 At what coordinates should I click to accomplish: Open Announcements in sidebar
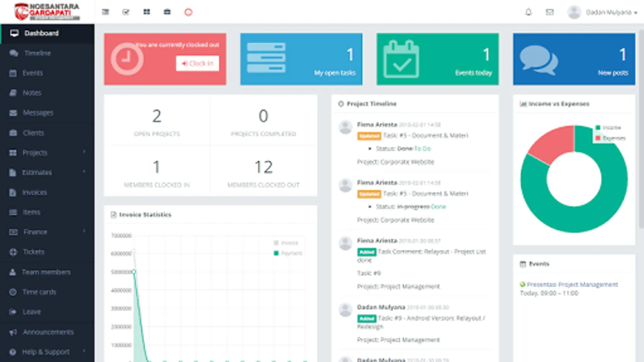[x=47, y=332]
